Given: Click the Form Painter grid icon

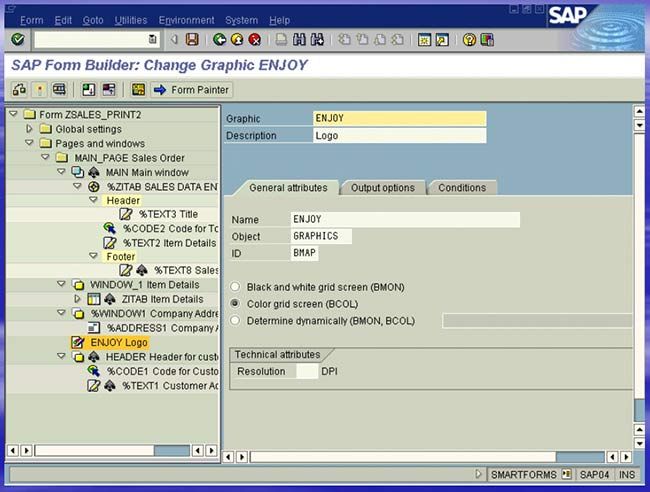Looking at the screenshot, I should (x=138, y=90).
